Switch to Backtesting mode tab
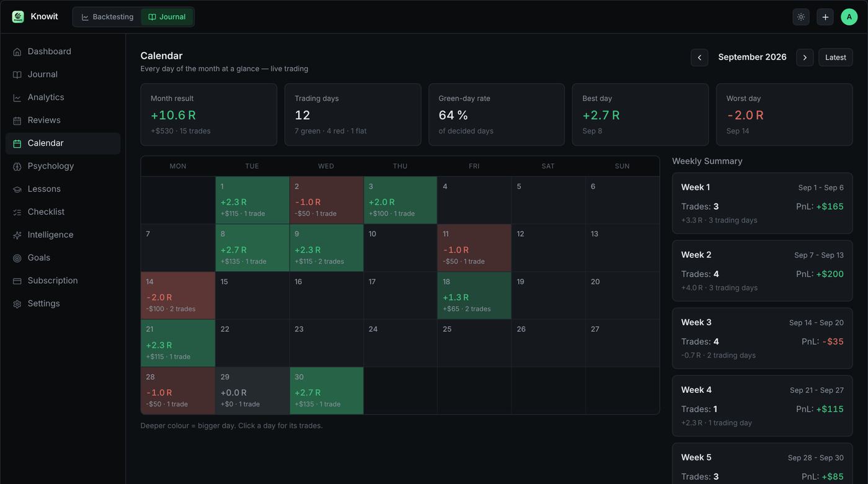Image resolution: width=868 pixels, height=484 pixels. 107,17
